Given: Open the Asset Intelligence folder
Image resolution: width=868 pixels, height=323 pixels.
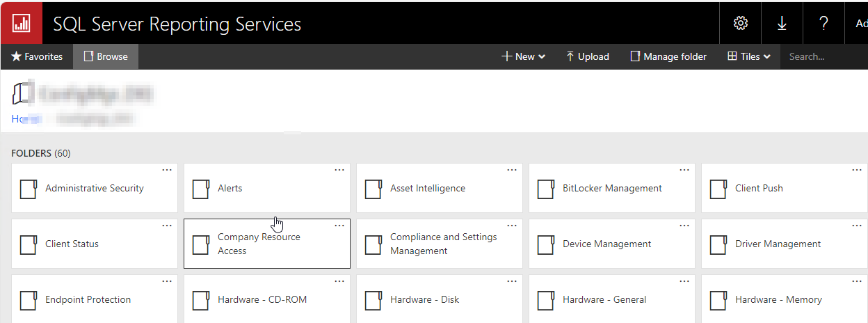Looking at the screenshot, I should pyautogui.click(x=440, y=188).
